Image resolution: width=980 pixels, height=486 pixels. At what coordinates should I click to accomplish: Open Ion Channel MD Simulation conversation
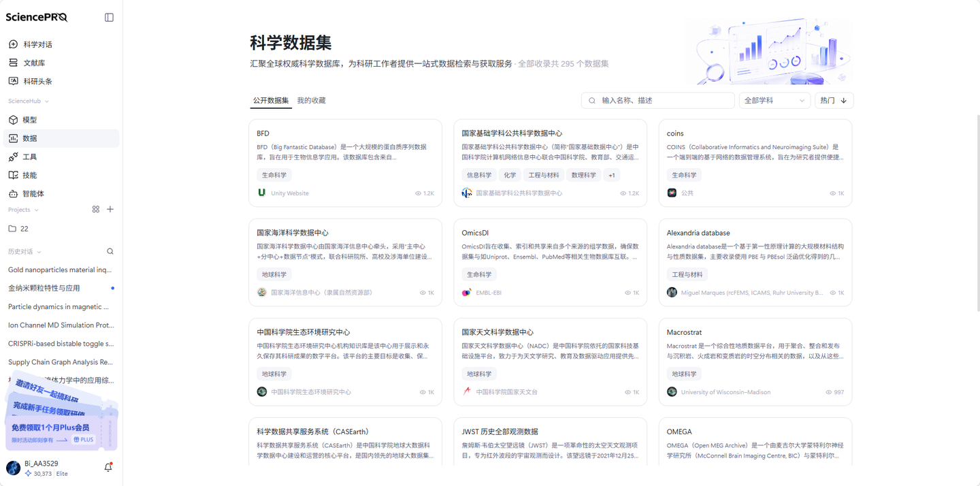click(61, 325)
